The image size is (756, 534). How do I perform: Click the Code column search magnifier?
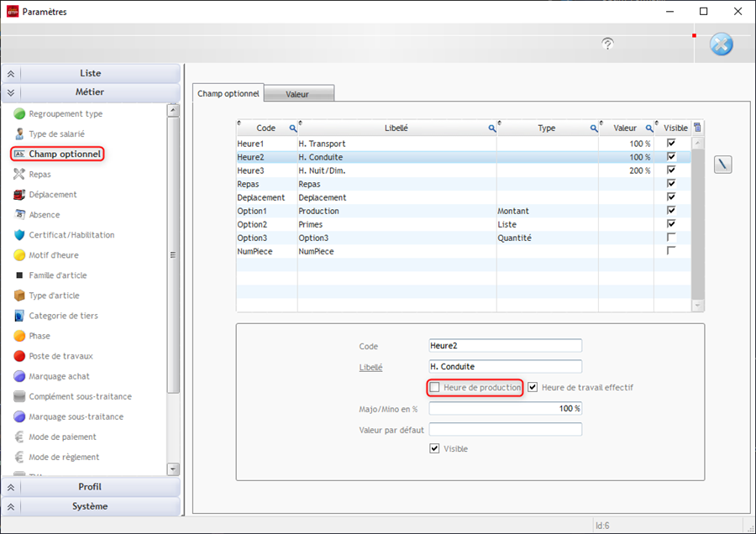point(293,128)
